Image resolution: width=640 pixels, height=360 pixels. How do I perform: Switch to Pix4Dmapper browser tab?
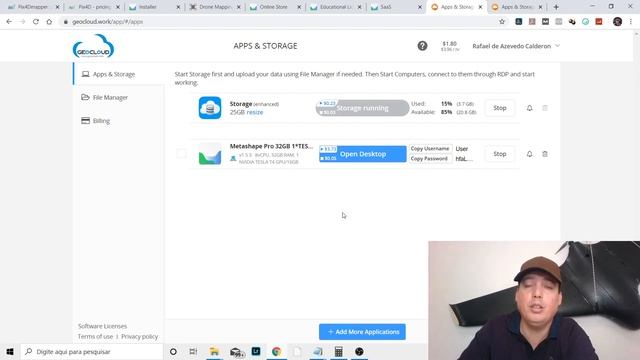32,7
